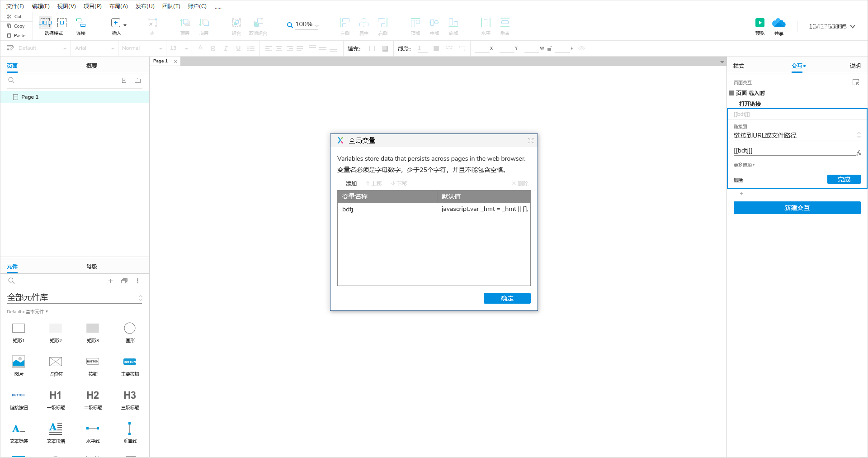Click the text color A icon
The height and width of the screenshot is (458, 868).
(200, 48)
